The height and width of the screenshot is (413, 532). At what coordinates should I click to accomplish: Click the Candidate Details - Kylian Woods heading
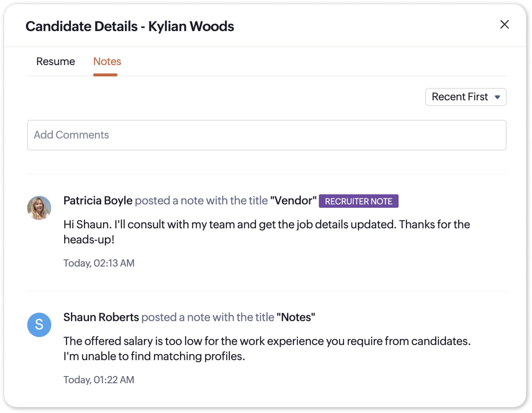[x=130, y=26]
